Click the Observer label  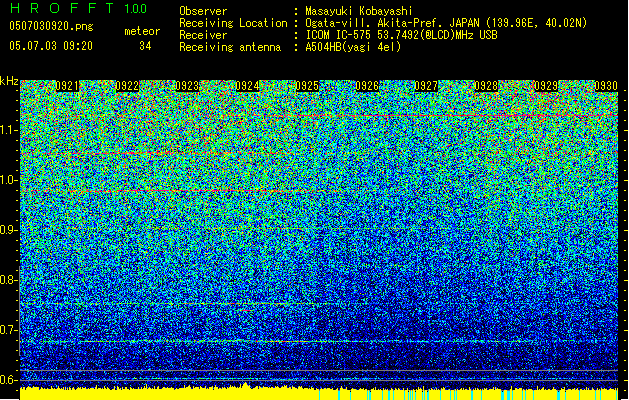pyautogui.click(x=203, y=11)
